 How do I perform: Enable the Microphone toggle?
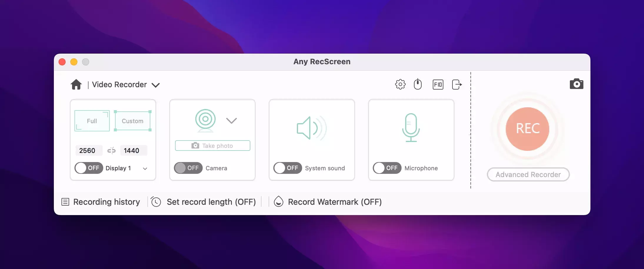coord(387,168)
